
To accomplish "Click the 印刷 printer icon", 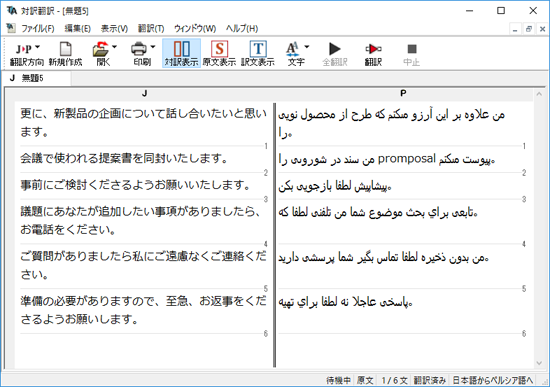I will coord(139,49).
